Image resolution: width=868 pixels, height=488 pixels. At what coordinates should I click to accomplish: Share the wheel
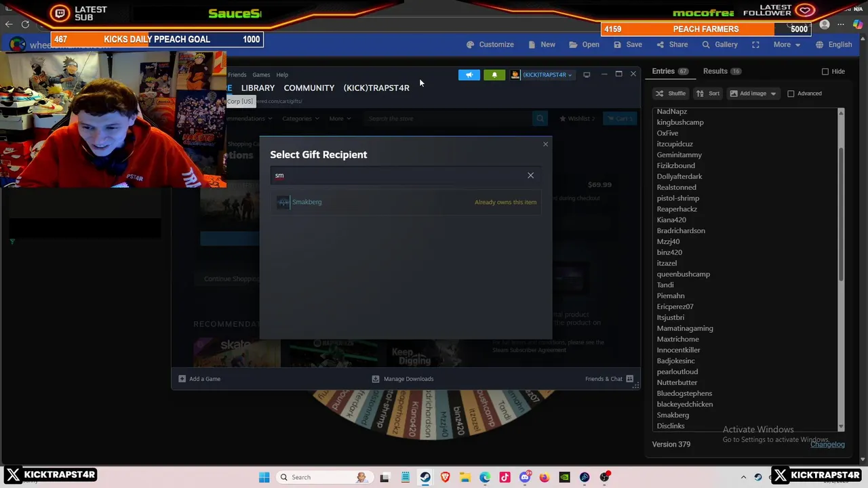pos(672,45)
